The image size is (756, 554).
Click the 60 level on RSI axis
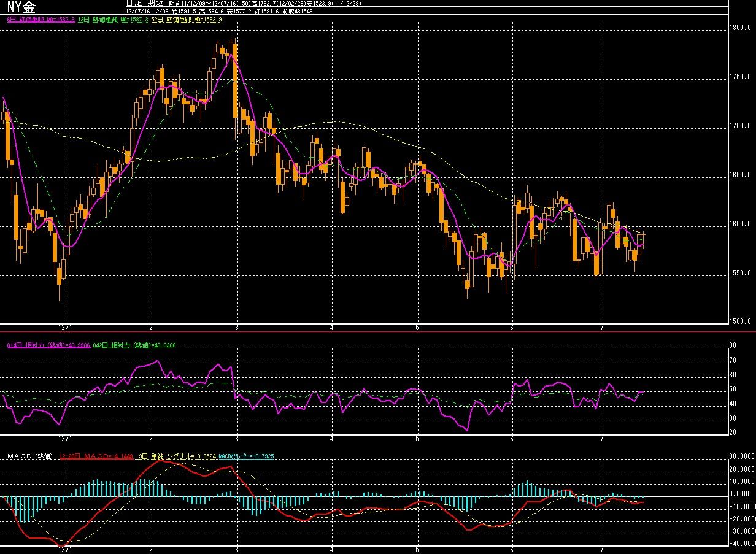732,374
